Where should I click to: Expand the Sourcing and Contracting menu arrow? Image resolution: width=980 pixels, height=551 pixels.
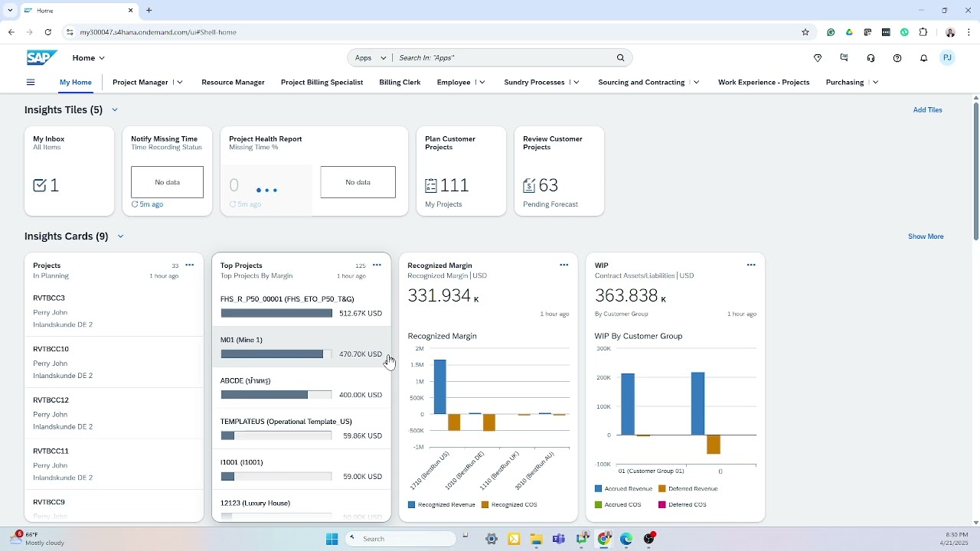point(696,82)
